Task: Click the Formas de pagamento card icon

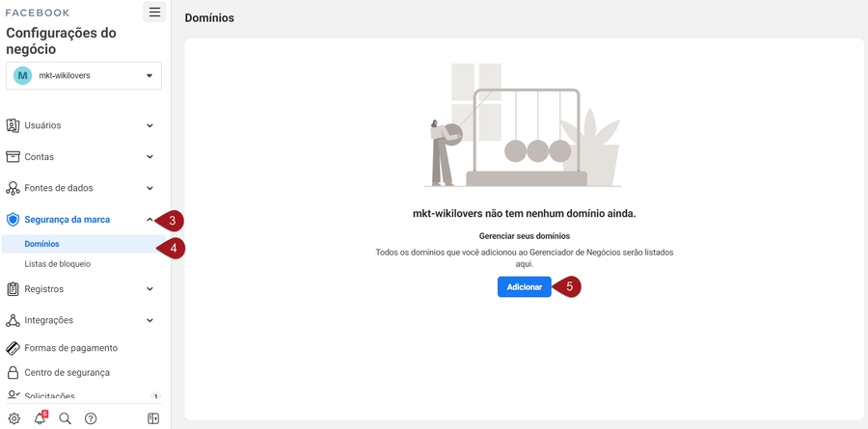Action: coord(14,348)
